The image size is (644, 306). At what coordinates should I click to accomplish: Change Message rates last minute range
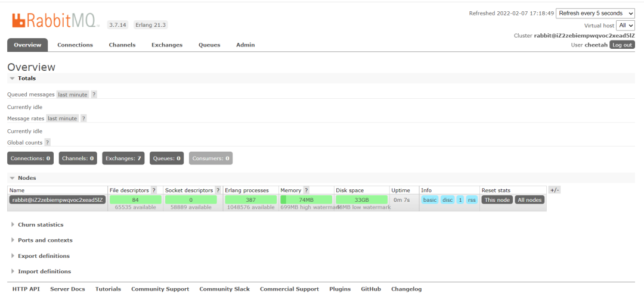click(62, 118)
